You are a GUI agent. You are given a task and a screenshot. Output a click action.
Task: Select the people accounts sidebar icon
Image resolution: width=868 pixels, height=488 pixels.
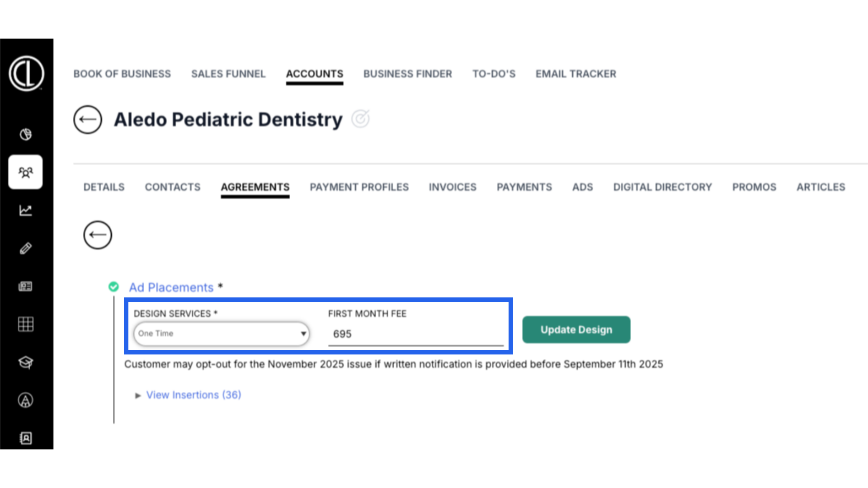(x=26, y=172)
